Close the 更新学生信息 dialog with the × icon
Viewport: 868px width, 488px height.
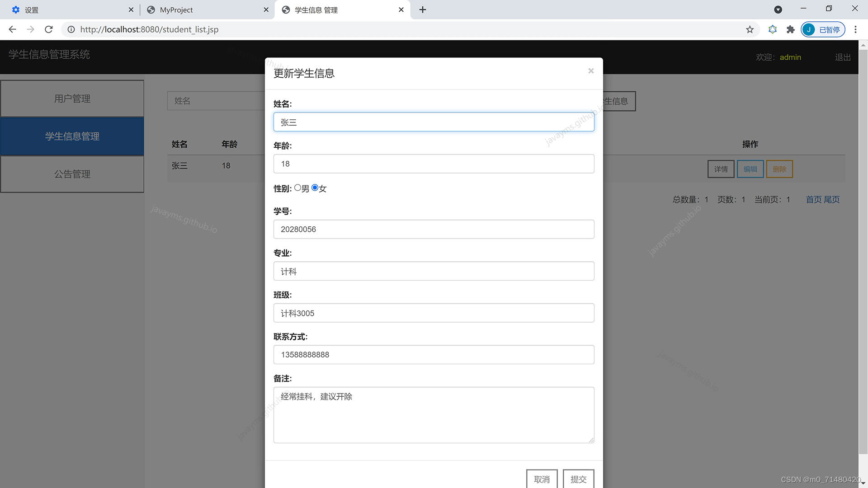591,71
